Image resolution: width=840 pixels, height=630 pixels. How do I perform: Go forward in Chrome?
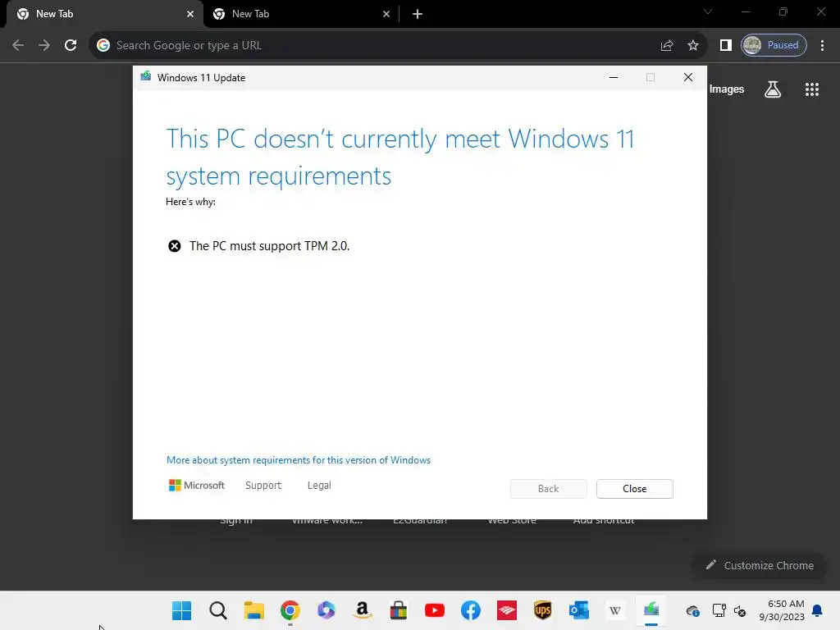pyautogui.click(x=44, y=46)
